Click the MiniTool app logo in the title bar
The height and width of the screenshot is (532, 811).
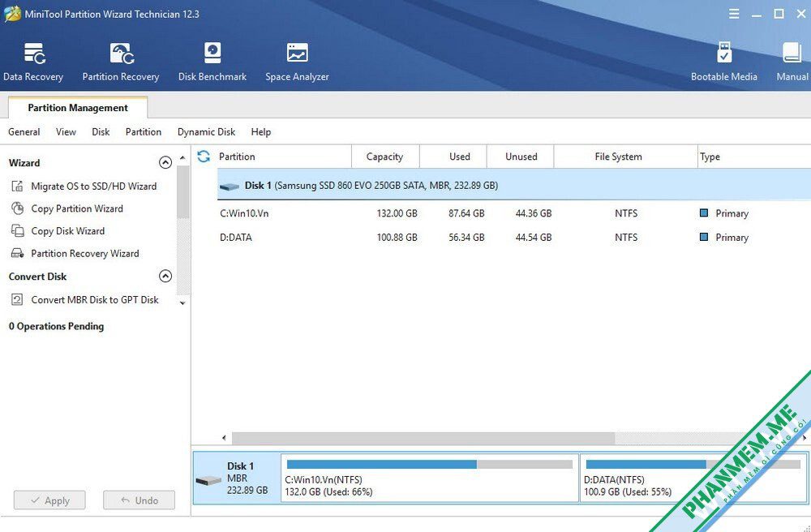[x=12, y=14]
